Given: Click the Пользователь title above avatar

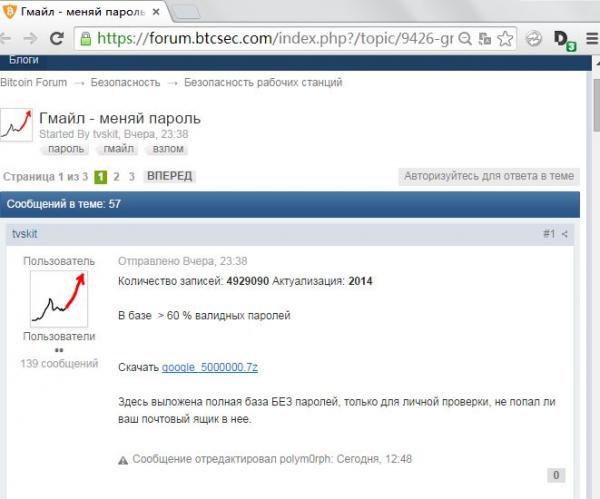Looking at the screenshot, I should [59, 261].
